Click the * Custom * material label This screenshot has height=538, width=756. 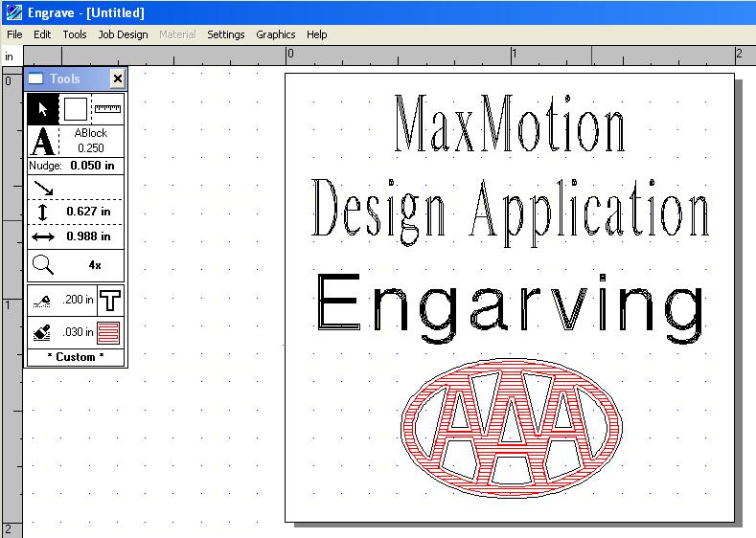[75, 357]
